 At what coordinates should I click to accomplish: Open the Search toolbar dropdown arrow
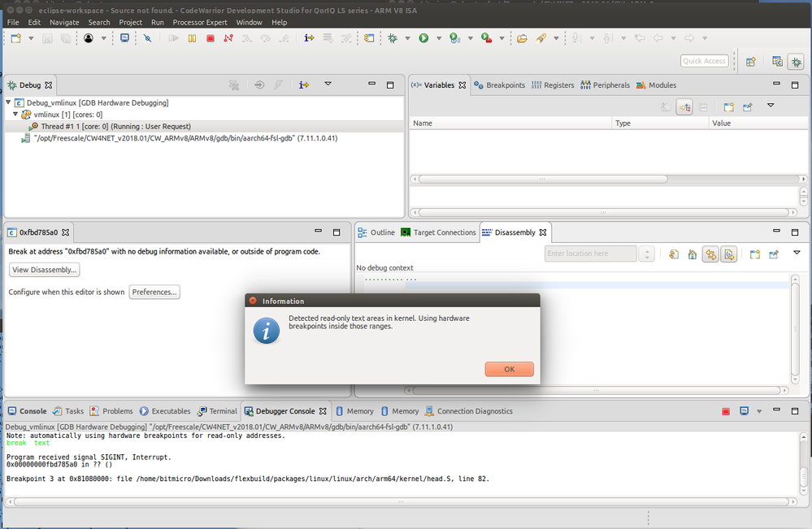click(556, 38)
